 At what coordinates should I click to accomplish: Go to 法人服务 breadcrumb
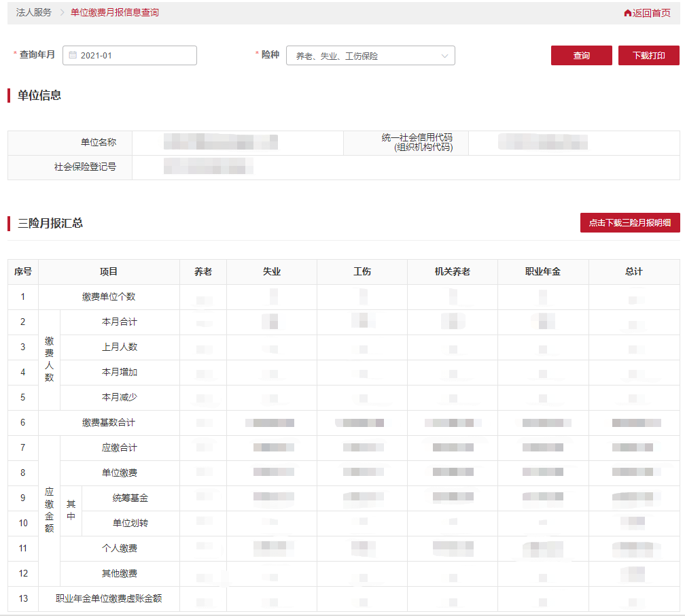tap(34, 13)
